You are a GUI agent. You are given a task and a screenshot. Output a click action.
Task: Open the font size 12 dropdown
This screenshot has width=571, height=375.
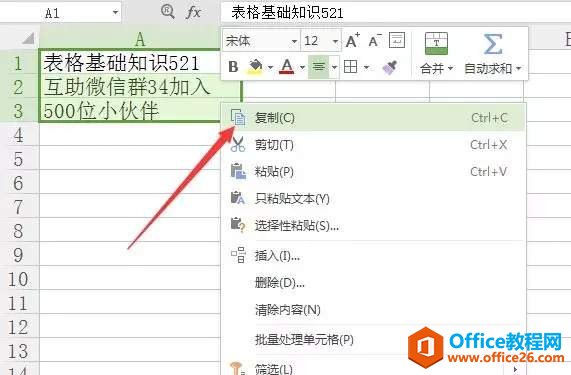coord(335,42)
